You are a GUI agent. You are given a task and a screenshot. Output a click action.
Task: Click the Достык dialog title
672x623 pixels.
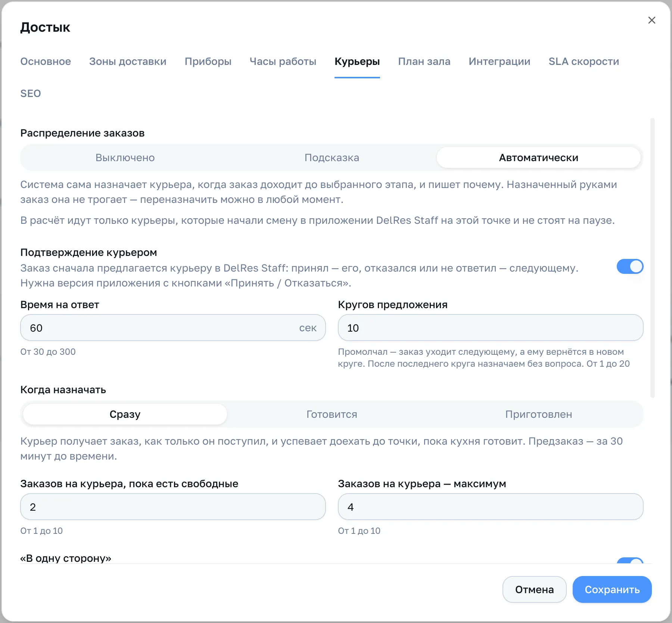tap(45, 27)
